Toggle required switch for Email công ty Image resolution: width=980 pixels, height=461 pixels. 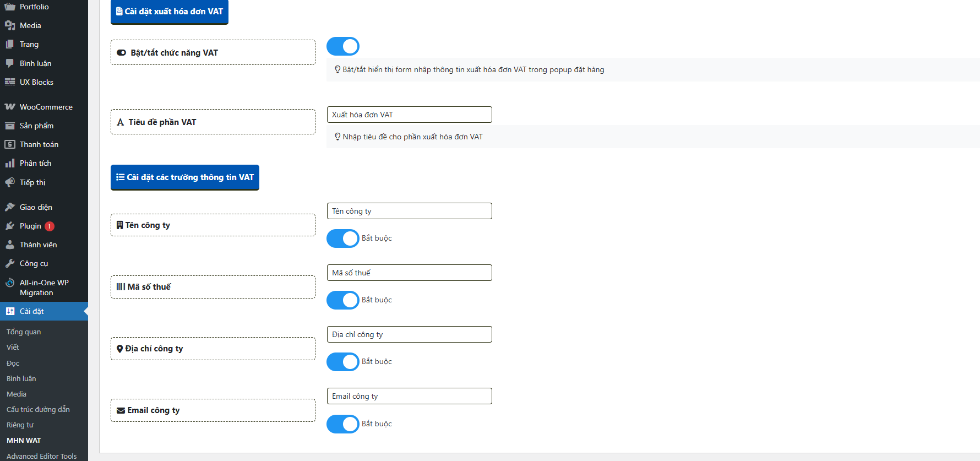pyautogui.click(x=342, y=424)
